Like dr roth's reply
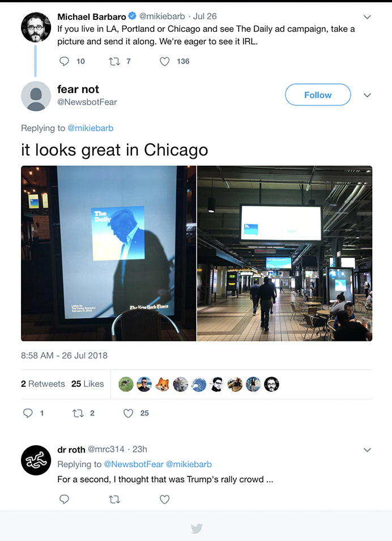This screenshot has height=541, width=392. [164, 499]
